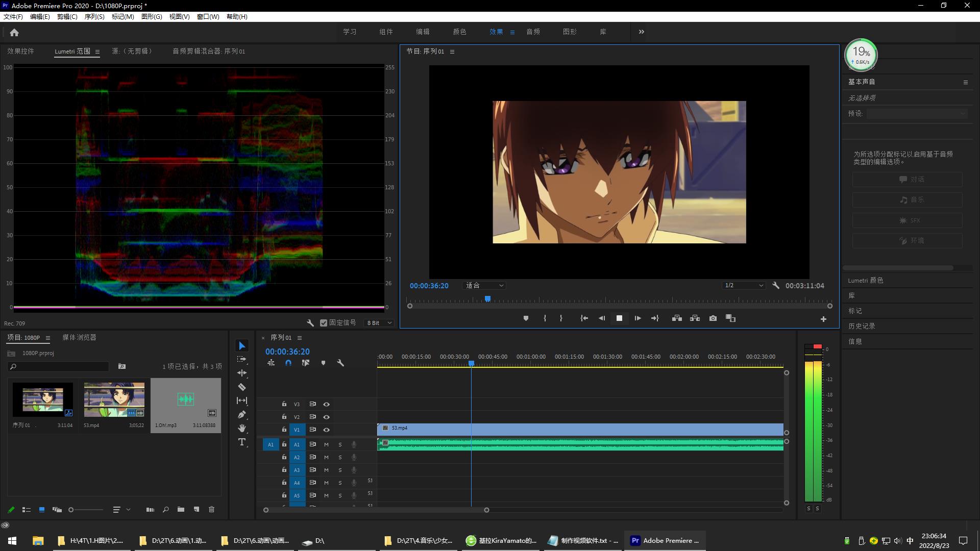The image size is (980, 551).
Task: Solo audio track A2
Action: [x=340, y=457]
